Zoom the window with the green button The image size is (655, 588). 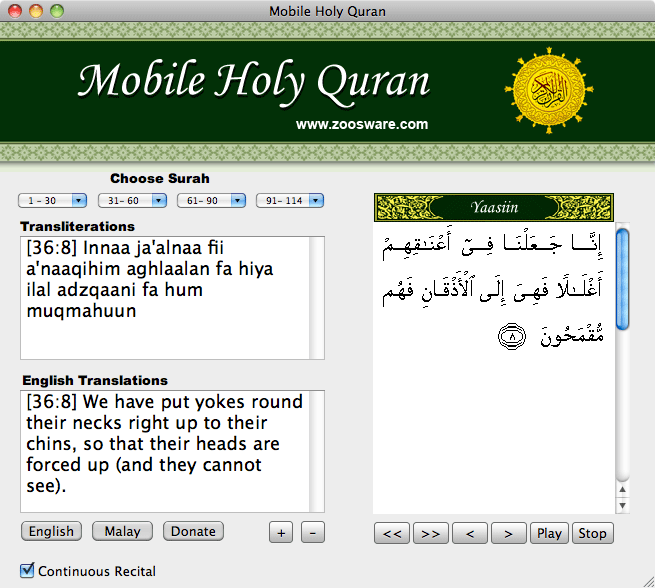(x=57, y=11)
